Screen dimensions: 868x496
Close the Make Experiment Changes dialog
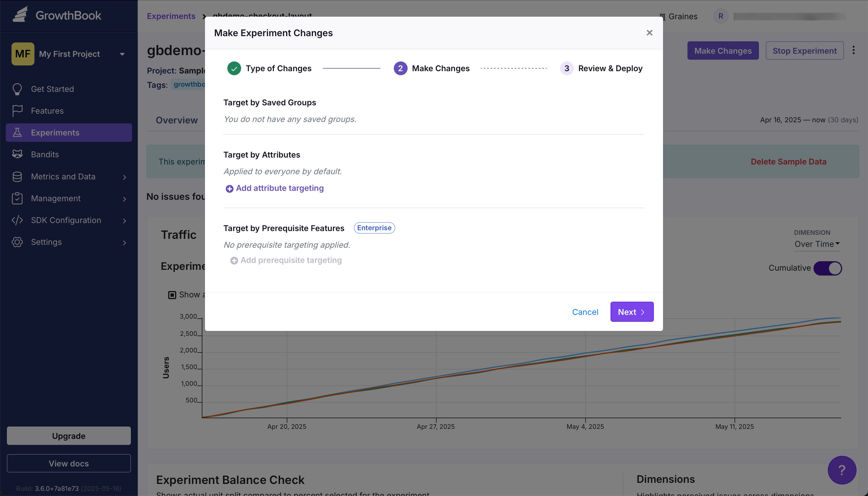tap(649, 33)
